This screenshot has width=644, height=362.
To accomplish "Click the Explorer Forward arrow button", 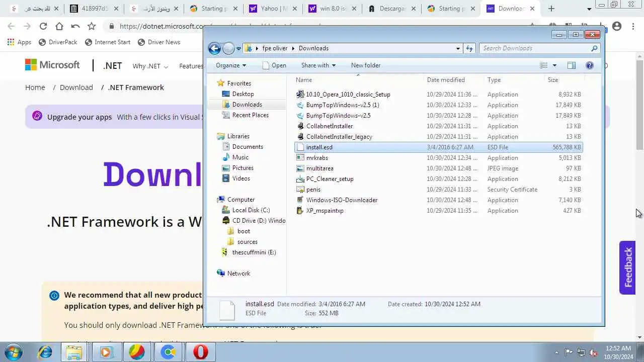I will (228, 48).
